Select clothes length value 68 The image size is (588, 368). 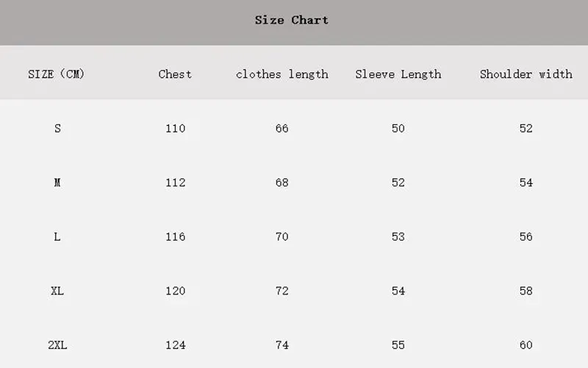[282, 183]
